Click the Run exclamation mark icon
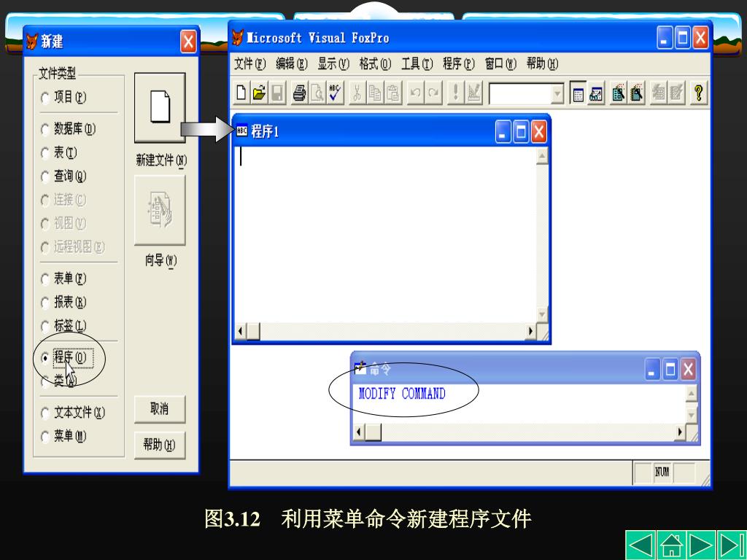Screen dimensions: 747x560 click(x=455, y=93)
